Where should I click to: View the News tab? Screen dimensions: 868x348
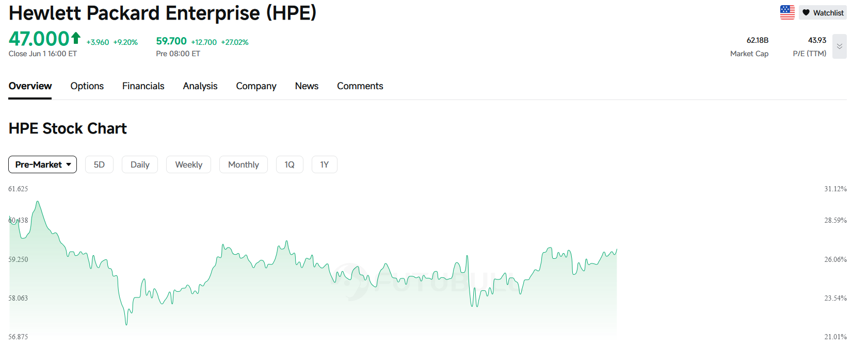click(307, 86)
